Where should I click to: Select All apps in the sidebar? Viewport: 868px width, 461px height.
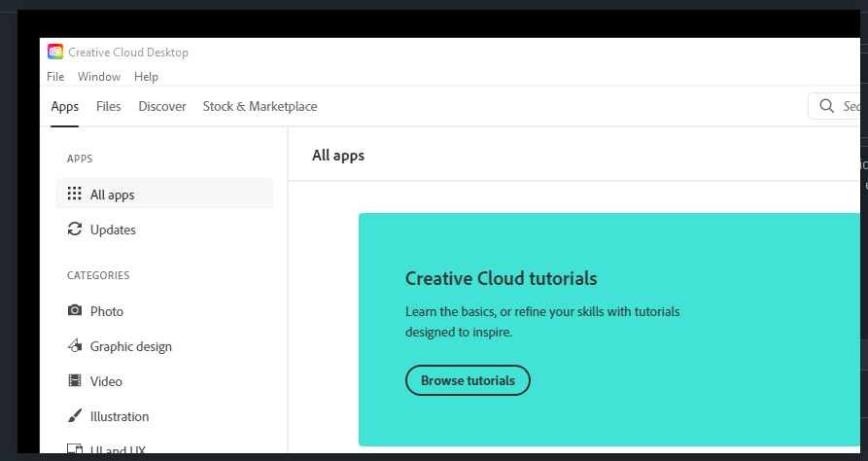164,194
